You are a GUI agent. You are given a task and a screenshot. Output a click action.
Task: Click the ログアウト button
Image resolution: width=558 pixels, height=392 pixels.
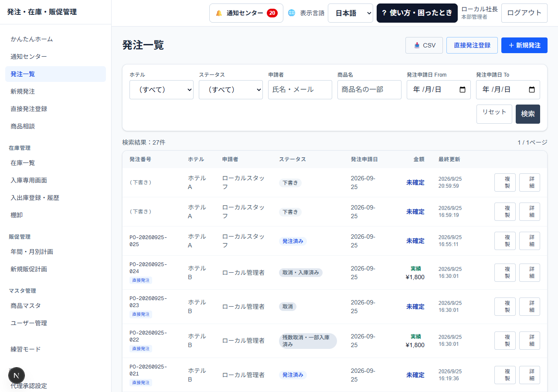point(524,13)
